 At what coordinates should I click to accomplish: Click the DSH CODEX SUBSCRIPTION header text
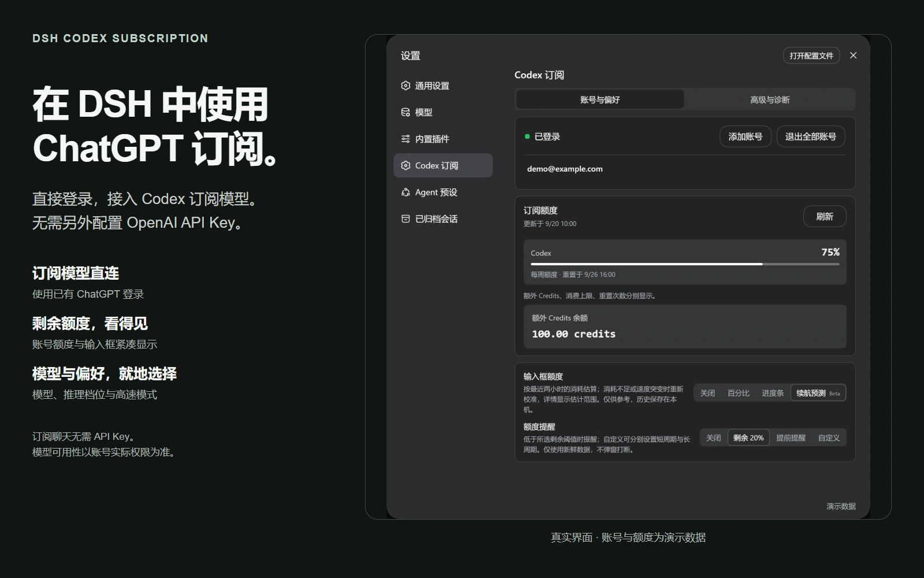click(120, 38)
